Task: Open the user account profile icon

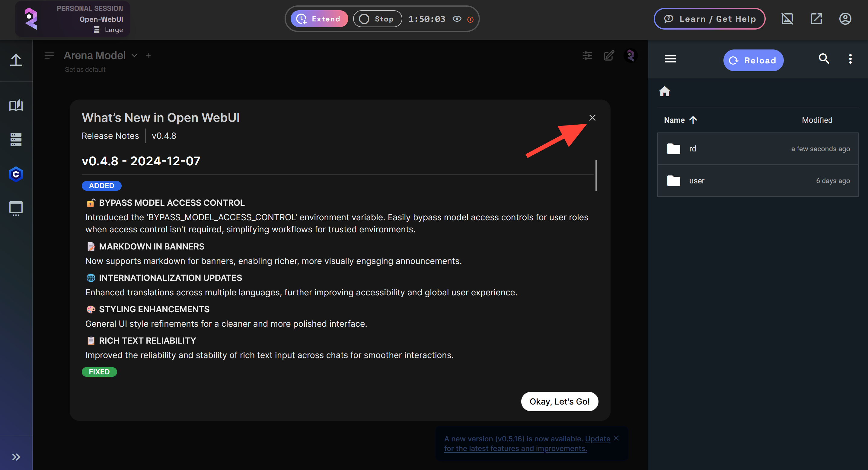Action: click(x=845, y=19)
